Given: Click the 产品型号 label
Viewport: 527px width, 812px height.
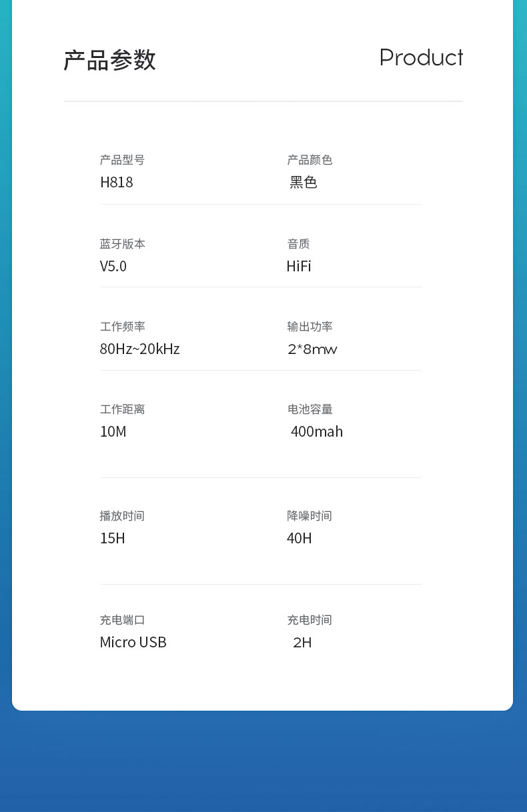Looking at the screenshot, I should click(x=122, y=160).
